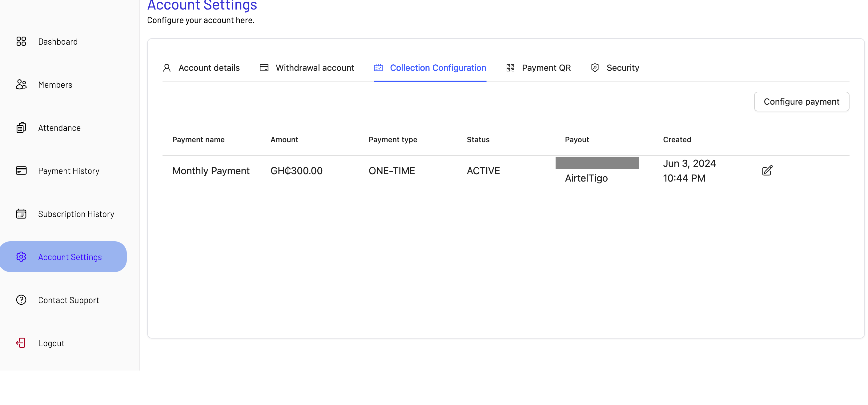Open Payment History from sidebar
The image size is (868, 405).
69,171
